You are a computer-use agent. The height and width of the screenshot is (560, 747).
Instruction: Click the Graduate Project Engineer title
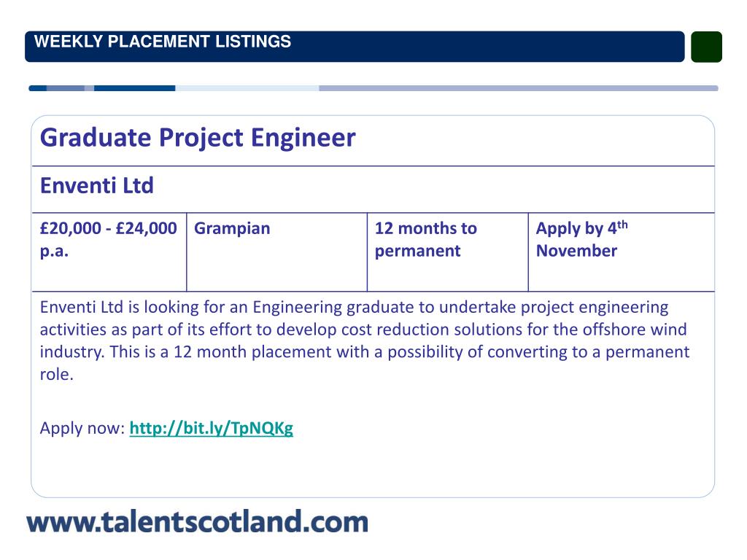(198, 138)
